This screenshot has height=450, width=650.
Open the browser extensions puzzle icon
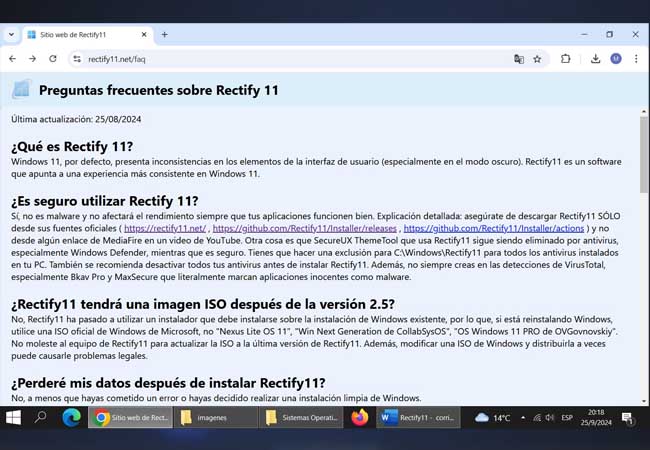point(565,59)
